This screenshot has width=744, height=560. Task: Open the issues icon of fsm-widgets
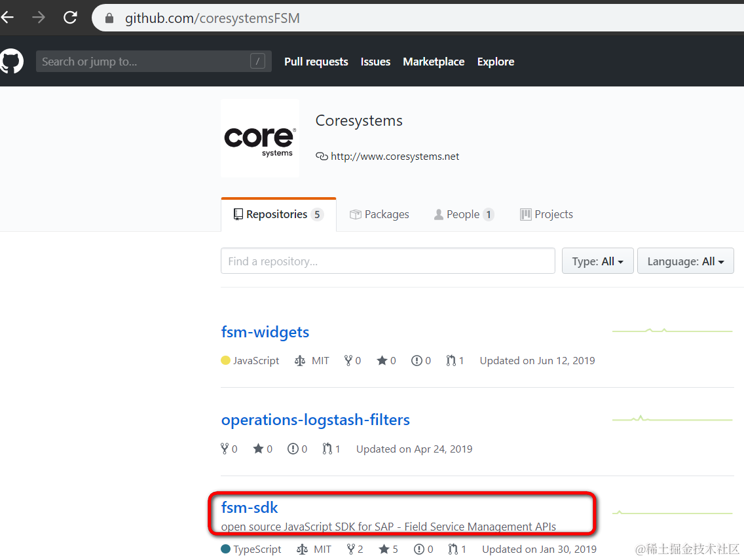tap(417, 361)
